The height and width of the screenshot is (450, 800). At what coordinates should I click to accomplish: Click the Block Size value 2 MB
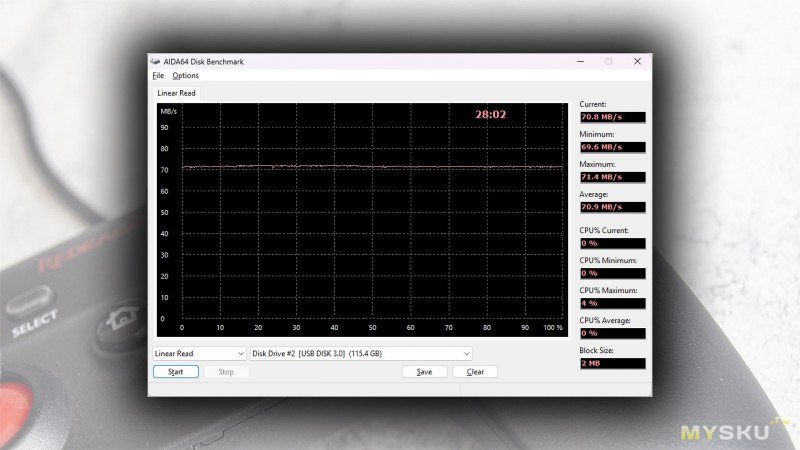[613, 363]
